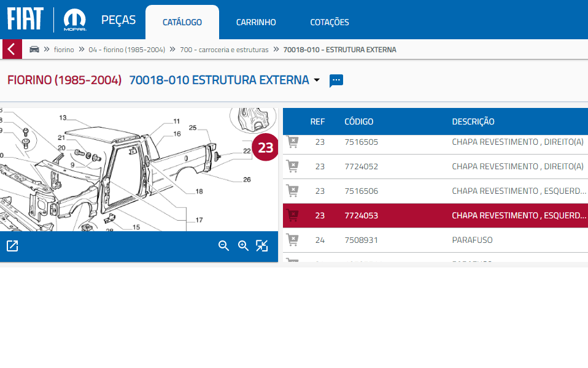Expand the Estrutura Externa dropdown arrow
Image resolution: width=588 pixels, height=368 pixels.
coord(317,80)
